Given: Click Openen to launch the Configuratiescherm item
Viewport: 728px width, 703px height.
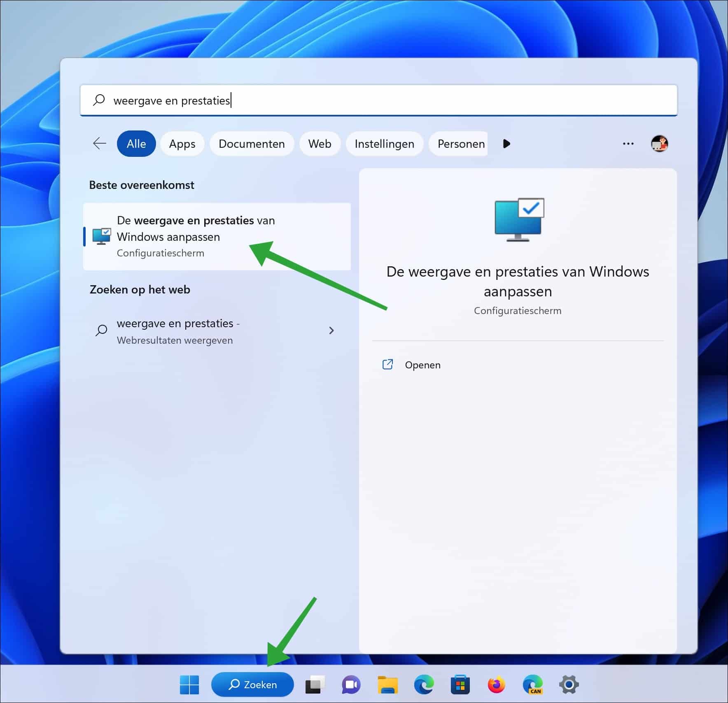Looking at the screenshot, I should (422, 365).
